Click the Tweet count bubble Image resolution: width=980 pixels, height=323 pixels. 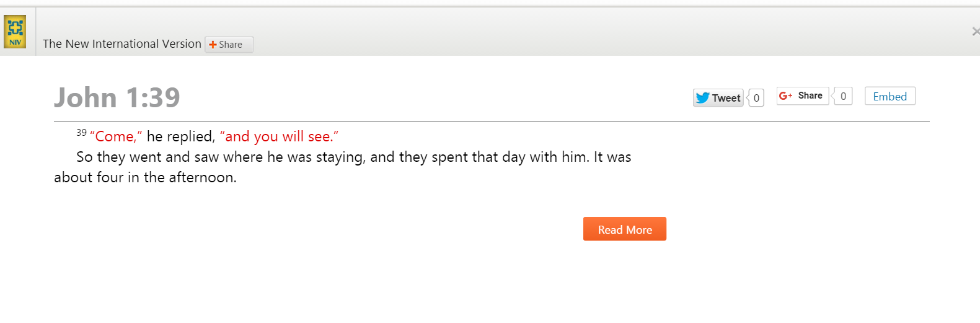[756, 98]
